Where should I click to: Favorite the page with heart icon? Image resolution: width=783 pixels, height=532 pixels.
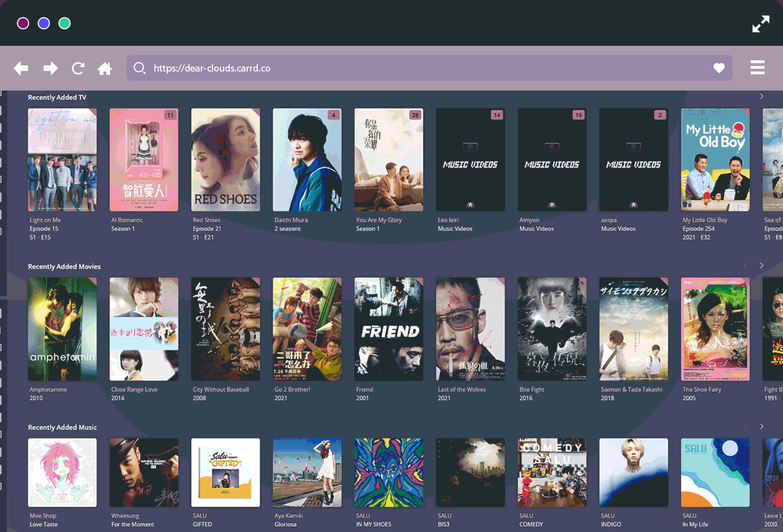click(x=719, y=68)
